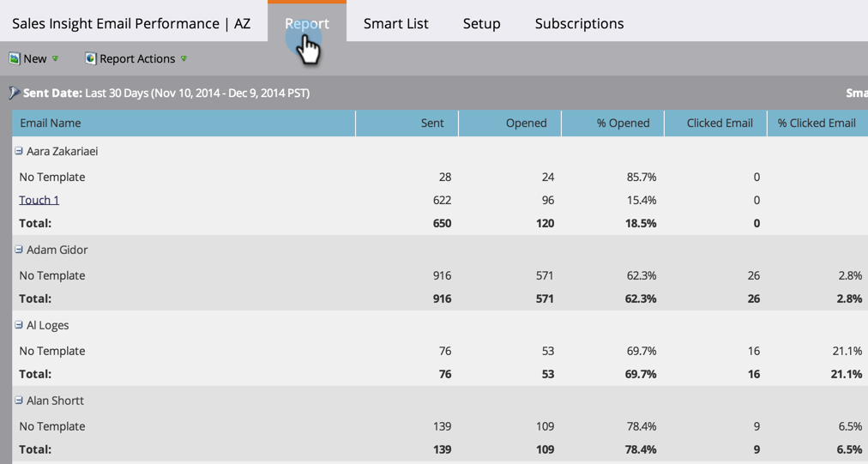Go to the Subscriptions tab
The width and height of the screenshot is (868, 464).
(579, 23)
